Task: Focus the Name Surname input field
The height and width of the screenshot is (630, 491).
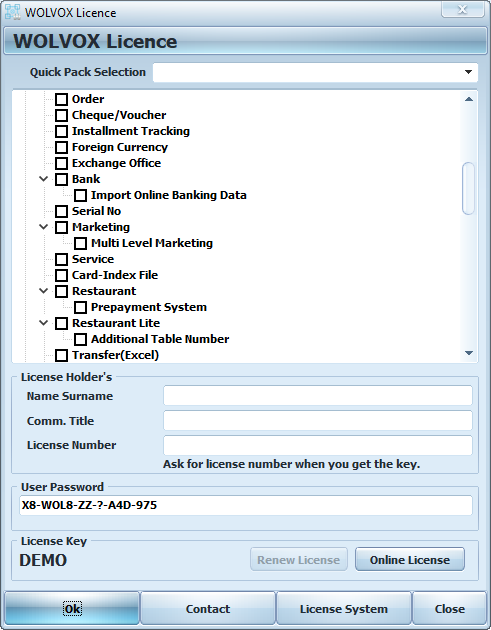Action: point(317,396)
